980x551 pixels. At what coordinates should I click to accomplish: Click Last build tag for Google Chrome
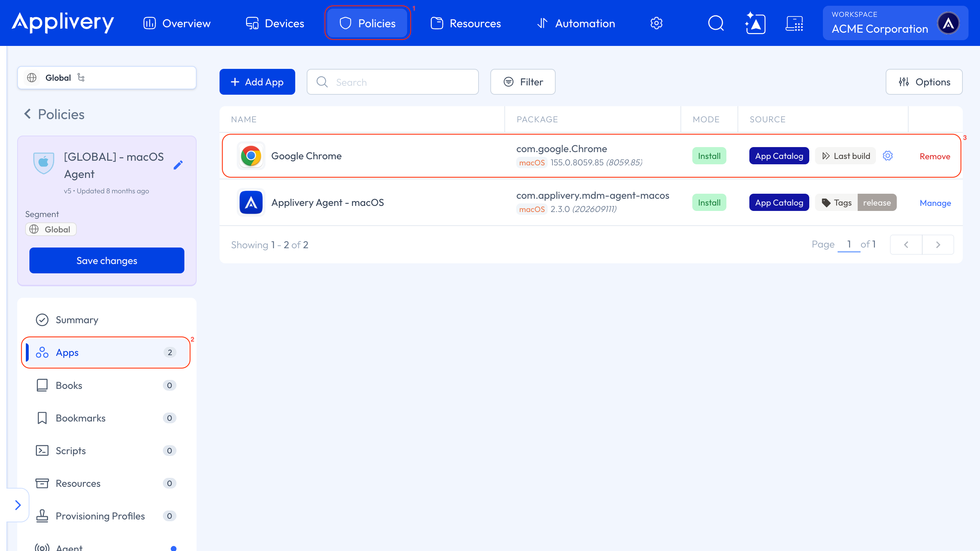coord(845,156)
